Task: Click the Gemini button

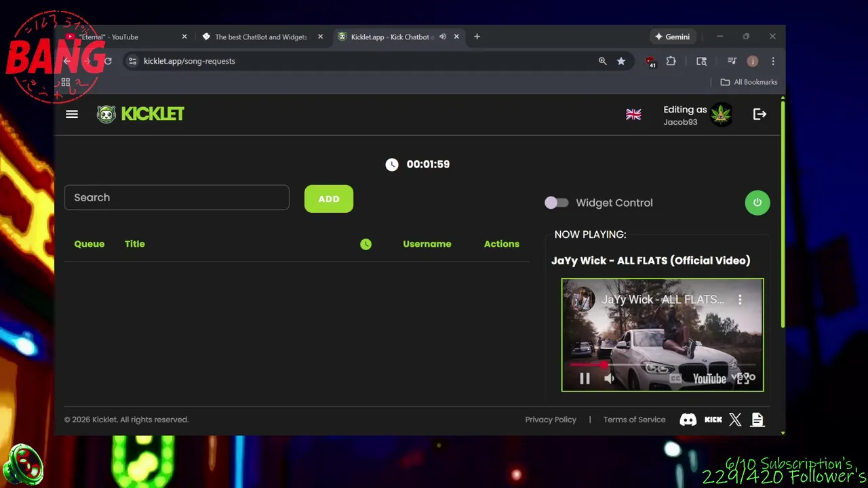Action: click(x=672, y=37)
